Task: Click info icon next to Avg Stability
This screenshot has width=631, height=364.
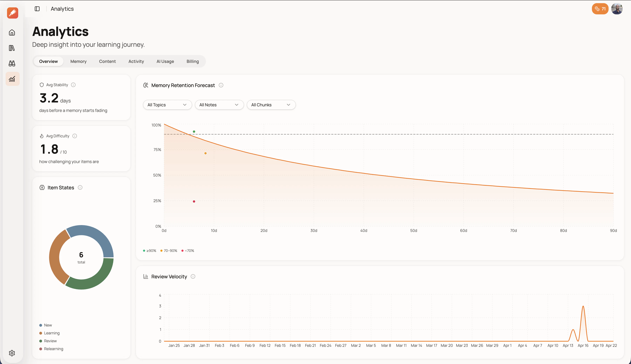Action: point(73,85)
